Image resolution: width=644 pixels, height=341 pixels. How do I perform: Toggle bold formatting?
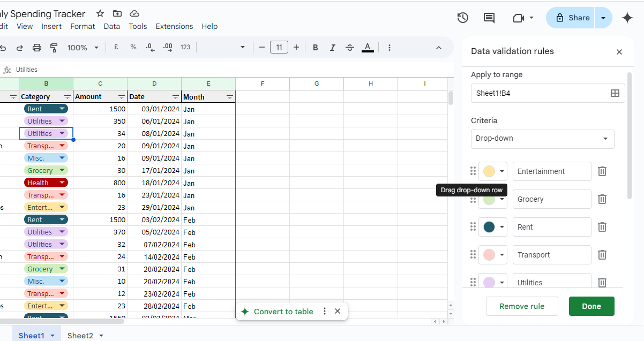click(315, 47)
